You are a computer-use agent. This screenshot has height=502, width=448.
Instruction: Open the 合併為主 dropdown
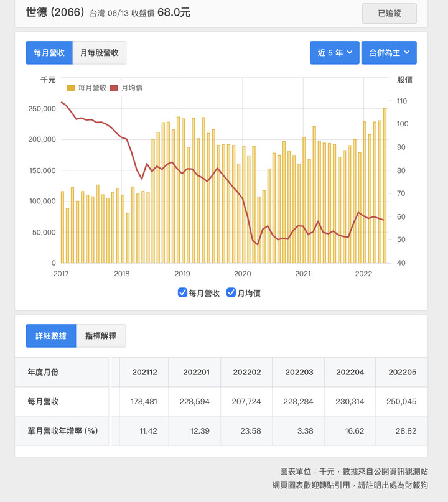coord(389,53)
